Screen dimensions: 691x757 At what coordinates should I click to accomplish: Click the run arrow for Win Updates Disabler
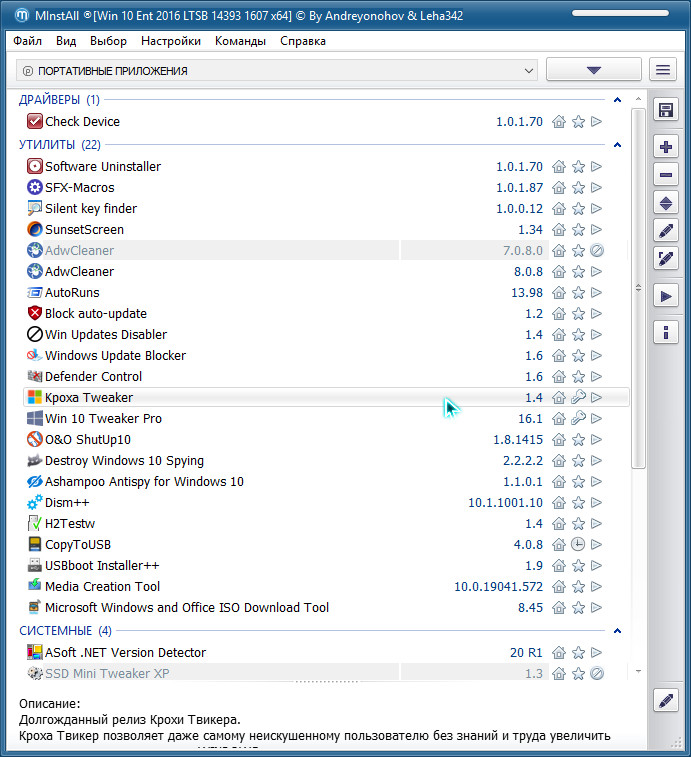(597, 335)
